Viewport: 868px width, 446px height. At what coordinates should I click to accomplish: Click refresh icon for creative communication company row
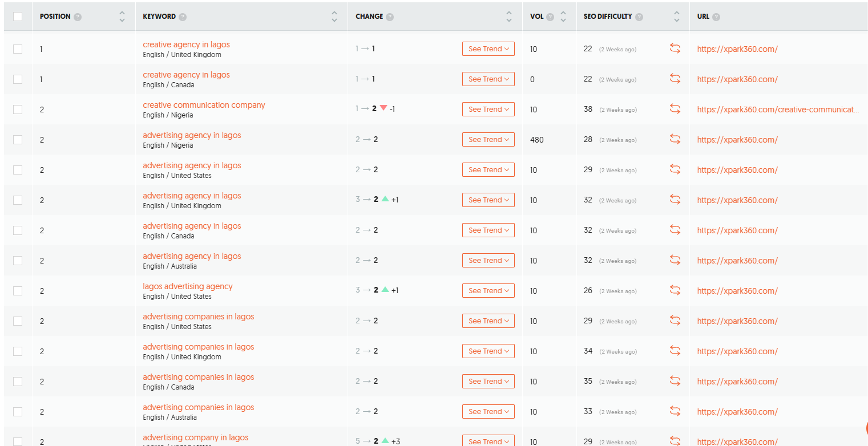pos(675,109)
